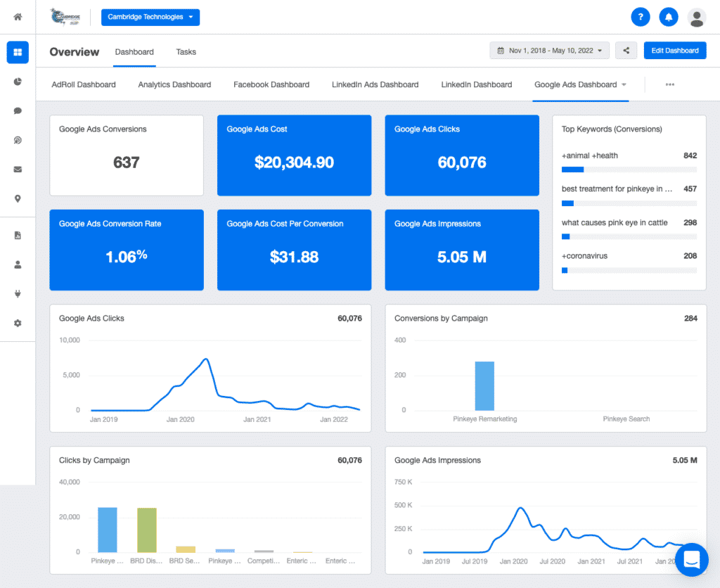
Task: Click the Clicks by Campaign title
Action: click(x=94, y=460)
